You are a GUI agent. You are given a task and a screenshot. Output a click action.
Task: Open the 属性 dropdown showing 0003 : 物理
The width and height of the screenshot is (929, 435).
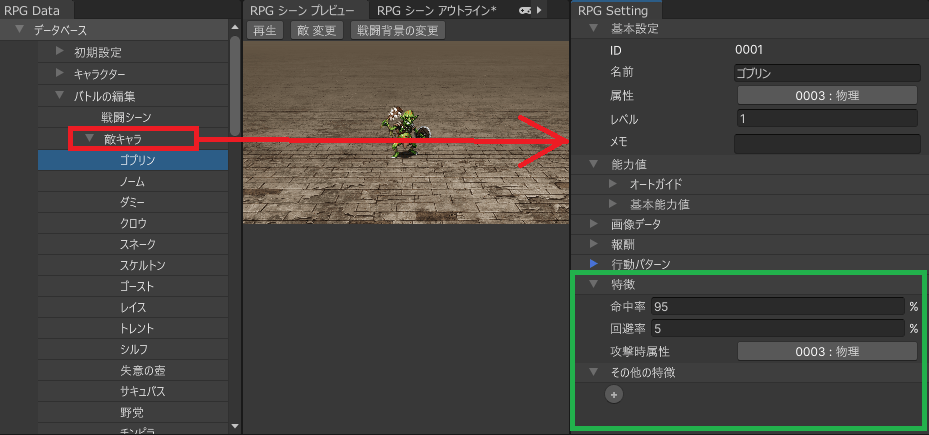(827, 95)
